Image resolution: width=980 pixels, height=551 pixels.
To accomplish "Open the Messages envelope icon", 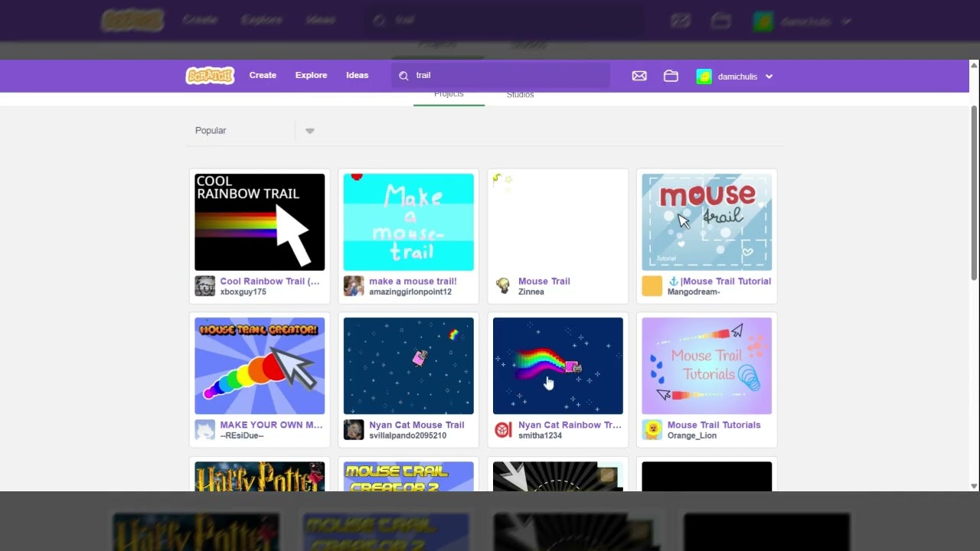I will [639, 76].
